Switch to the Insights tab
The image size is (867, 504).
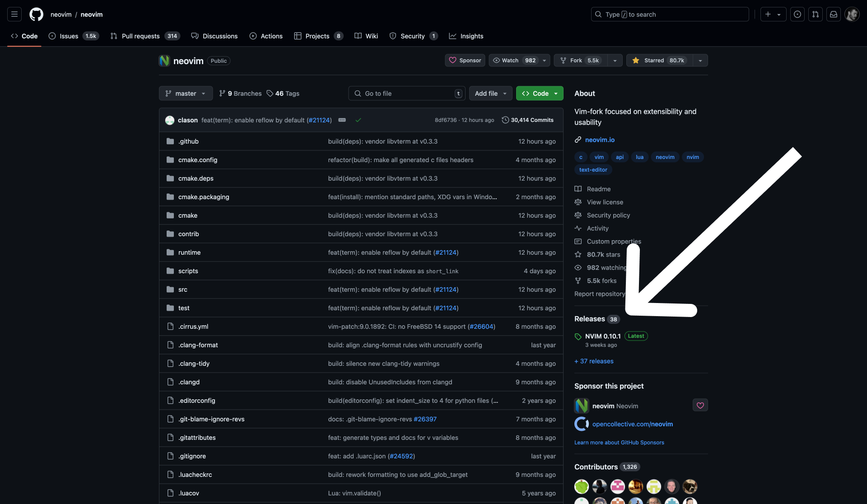click(466, 36)
